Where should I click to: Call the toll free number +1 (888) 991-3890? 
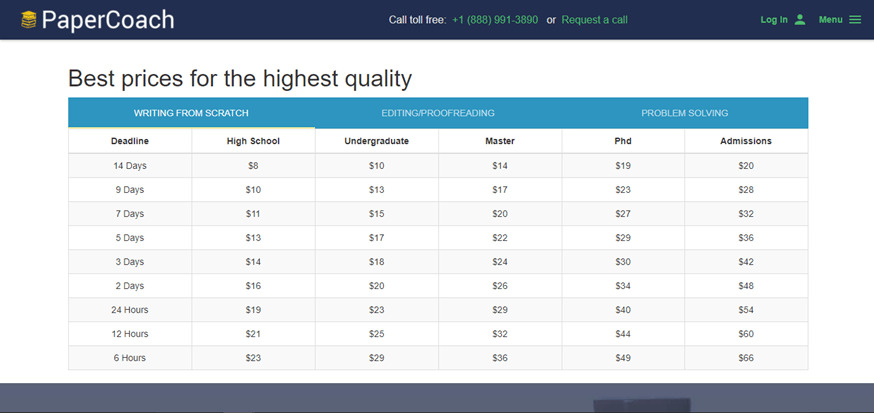point(495,20)
